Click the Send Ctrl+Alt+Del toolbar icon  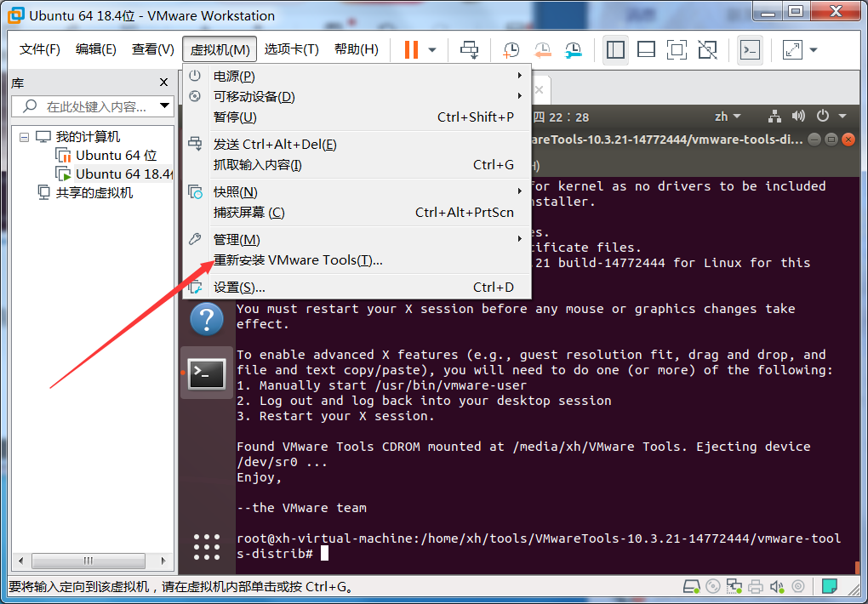(470, 50)
